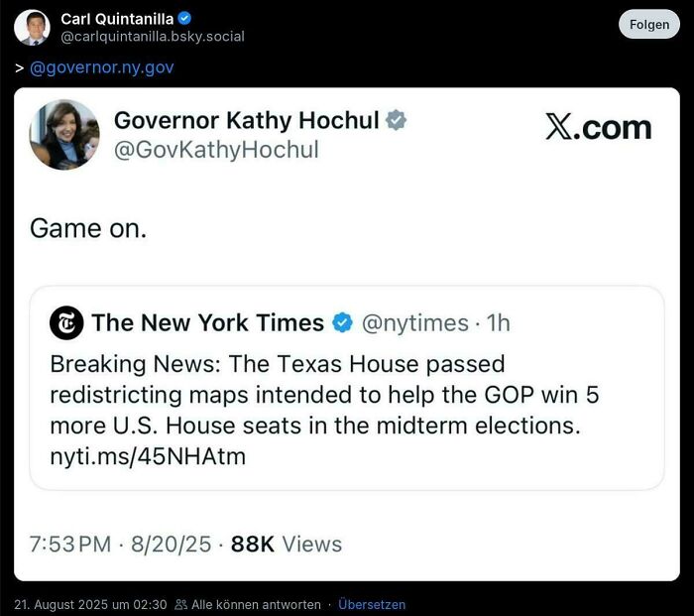Click the @carlquintanilla.bsky.social handle
The image size is (694, 616).
point(153,37)
